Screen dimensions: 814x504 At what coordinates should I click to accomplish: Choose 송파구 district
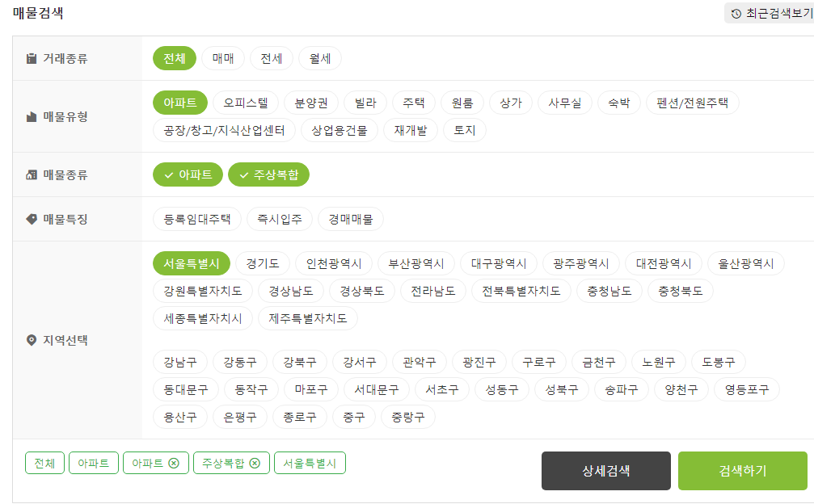tap(622, 389)
